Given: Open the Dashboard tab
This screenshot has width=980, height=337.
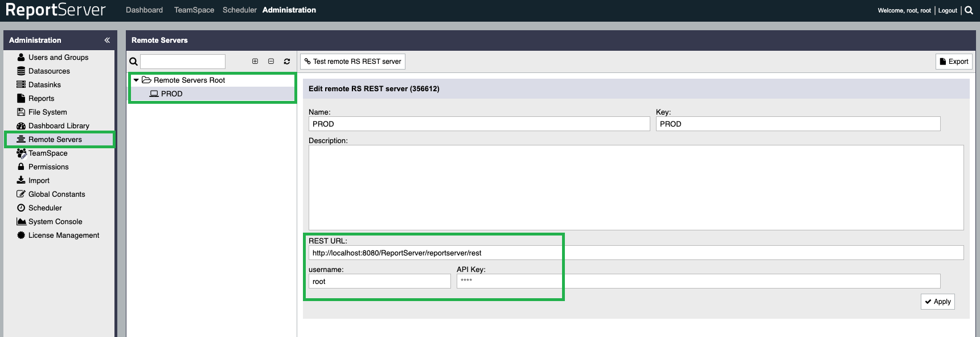Looking at the screenshot, I should [144, 10].
